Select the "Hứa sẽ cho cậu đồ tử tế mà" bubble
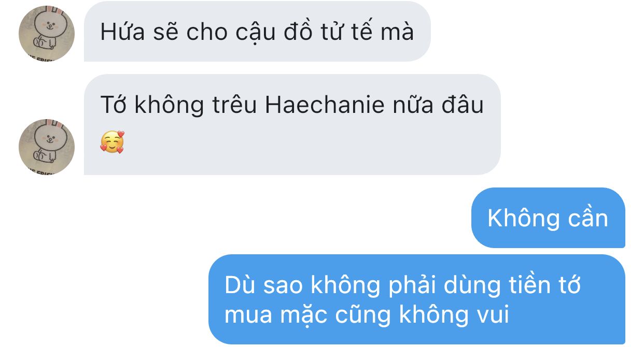The height and width of the screenshot is (347, 644). point(257,32)
